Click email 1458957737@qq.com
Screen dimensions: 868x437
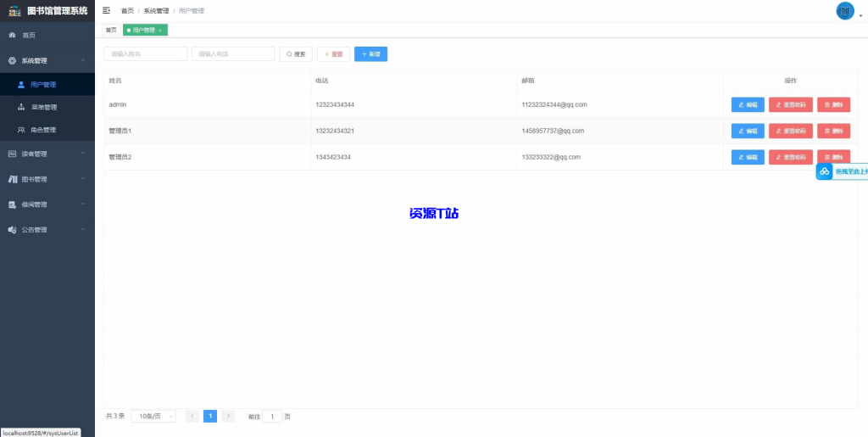pos(553,131)
